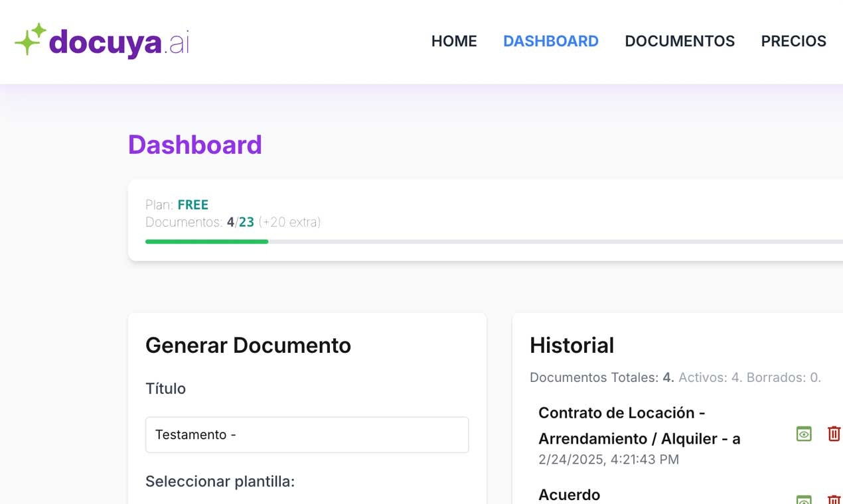Image resolution: width=843 pixels, height=504 pixels.
Task: Remove the Acuerdo document from history
Action: click(x=834, y=497)
